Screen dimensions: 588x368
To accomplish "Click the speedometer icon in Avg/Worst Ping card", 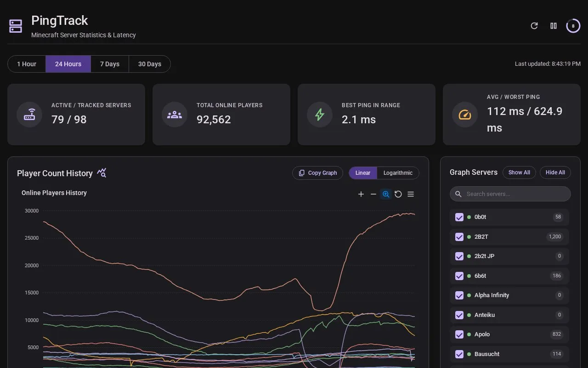I will (x=465, y=115).
